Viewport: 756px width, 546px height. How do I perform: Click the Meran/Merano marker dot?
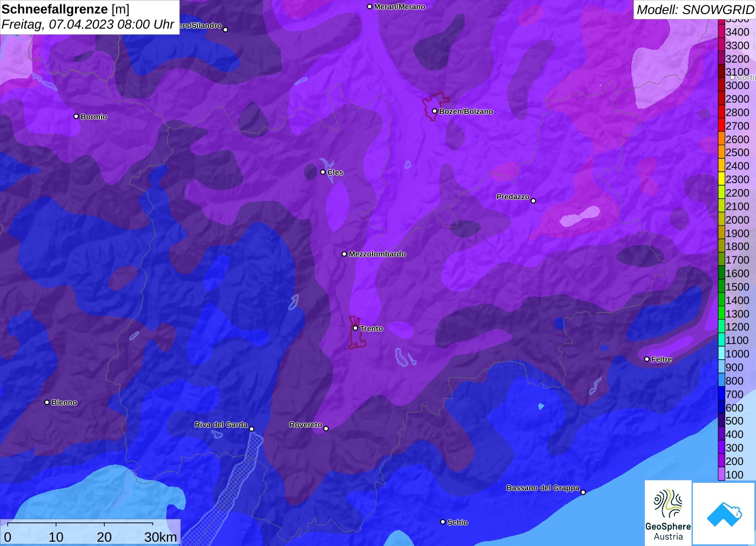coord(369,6)
